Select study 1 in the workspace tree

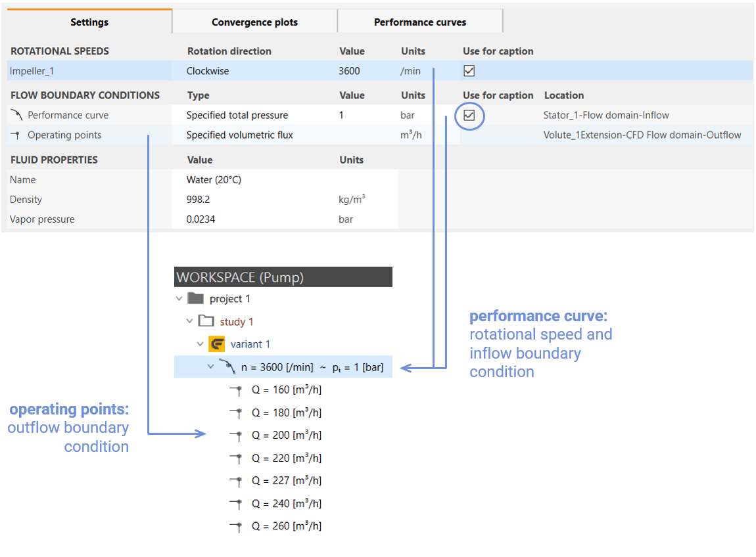click(236, 321)
